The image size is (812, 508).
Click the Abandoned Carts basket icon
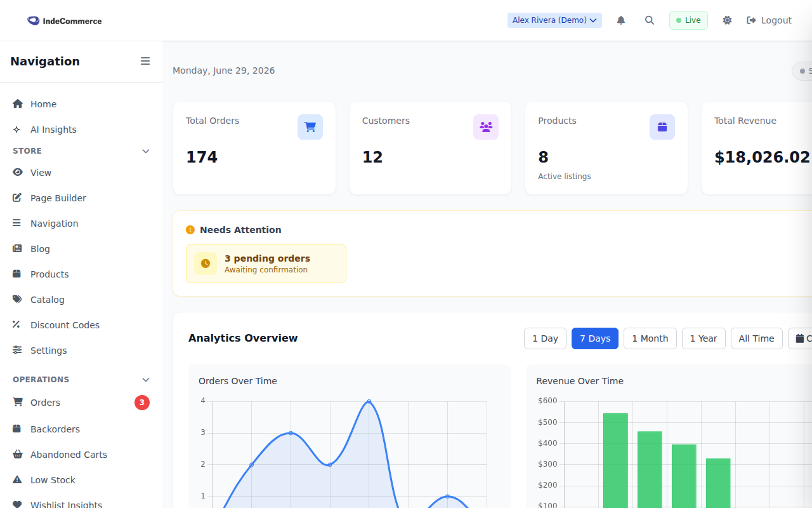point(18,454)
